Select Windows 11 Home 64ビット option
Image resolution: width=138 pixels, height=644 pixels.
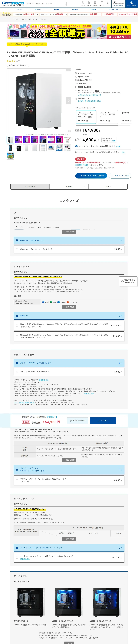(x=69, y=240)
